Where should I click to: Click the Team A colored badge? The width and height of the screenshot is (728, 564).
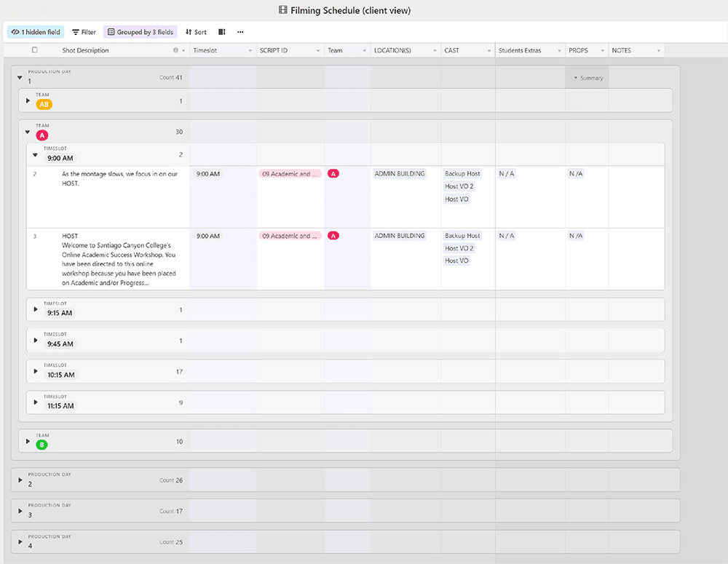[41, 134]
